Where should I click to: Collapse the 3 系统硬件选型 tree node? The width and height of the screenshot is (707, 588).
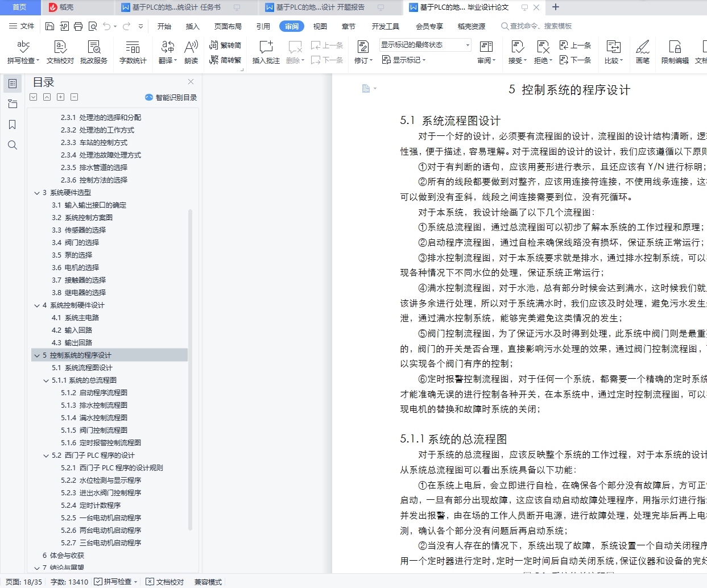37,193
